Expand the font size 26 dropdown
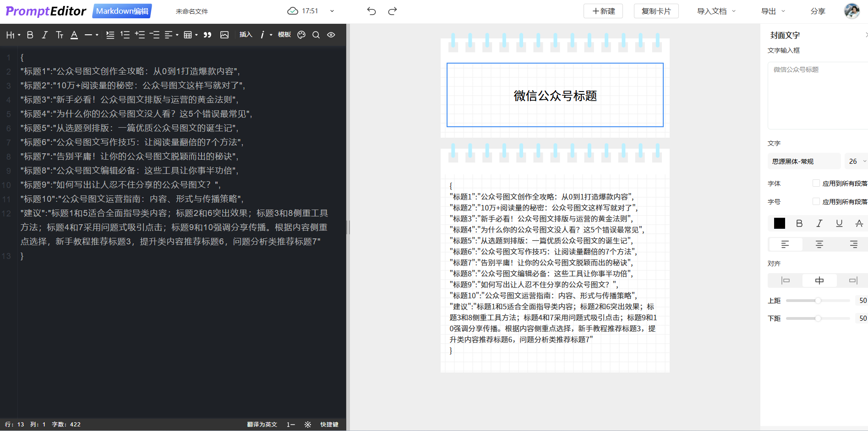 [x=857, y=161]
